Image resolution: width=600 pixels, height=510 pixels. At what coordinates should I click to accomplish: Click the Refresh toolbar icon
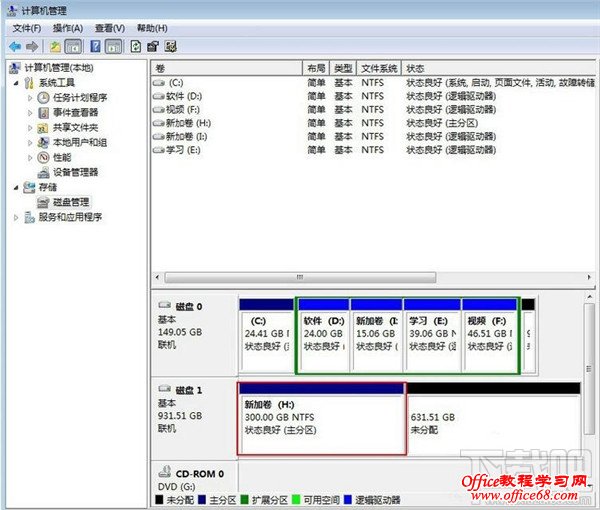[136, 47]
